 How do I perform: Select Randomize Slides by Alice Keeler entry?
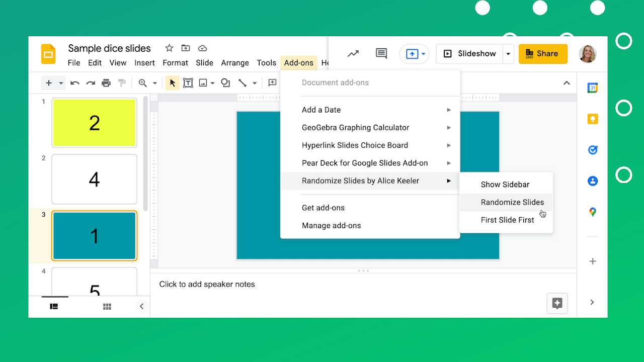coord(370,181)
